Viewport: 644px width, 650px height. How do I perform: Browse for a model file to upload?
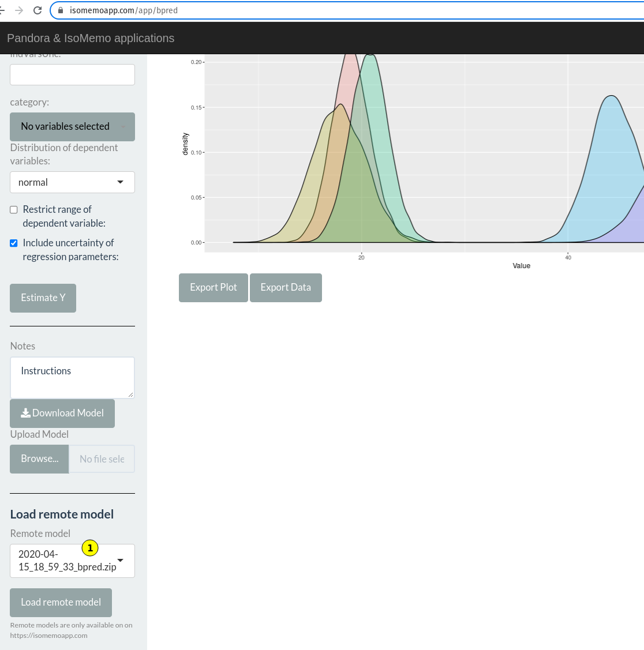click(39, 459)
